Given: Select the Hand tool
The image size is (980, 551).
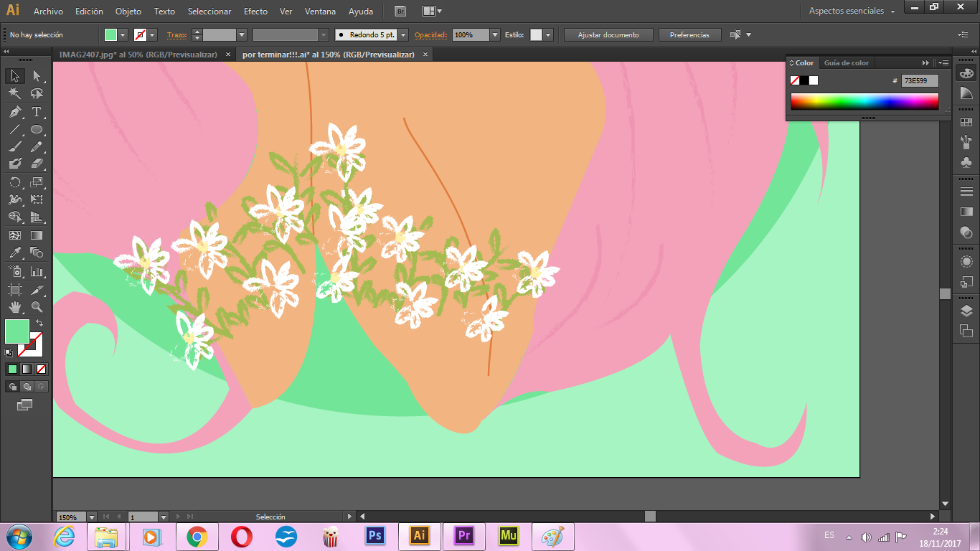Looking at the screenshot, I should (x=15, y=307).
